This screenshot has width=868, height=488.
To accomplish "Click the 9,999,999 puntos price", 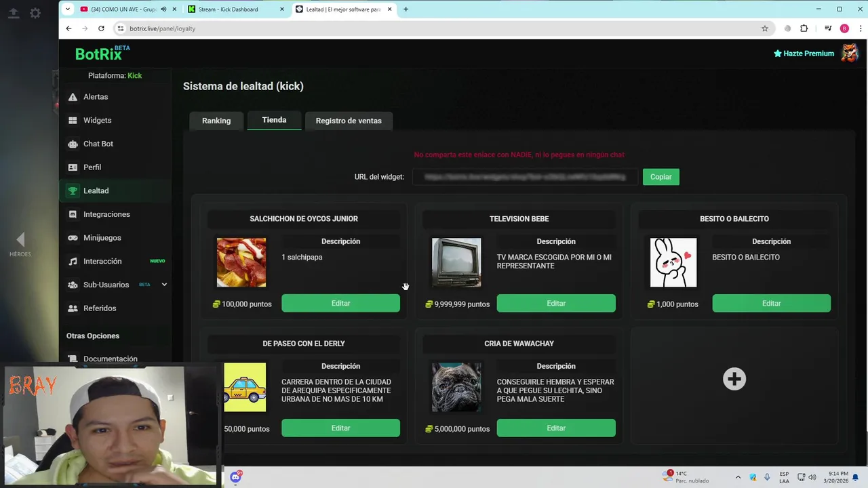I will point(457,304).
